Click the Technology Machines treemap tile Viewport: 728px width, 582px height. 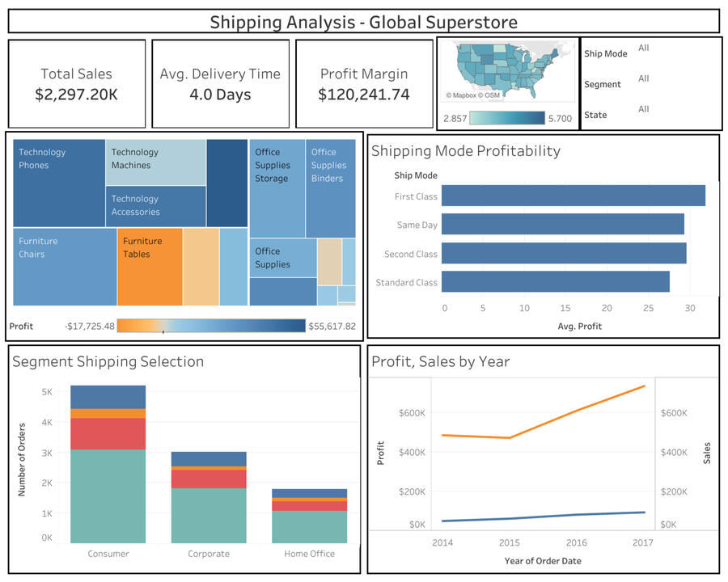click(x=155, y=162)
